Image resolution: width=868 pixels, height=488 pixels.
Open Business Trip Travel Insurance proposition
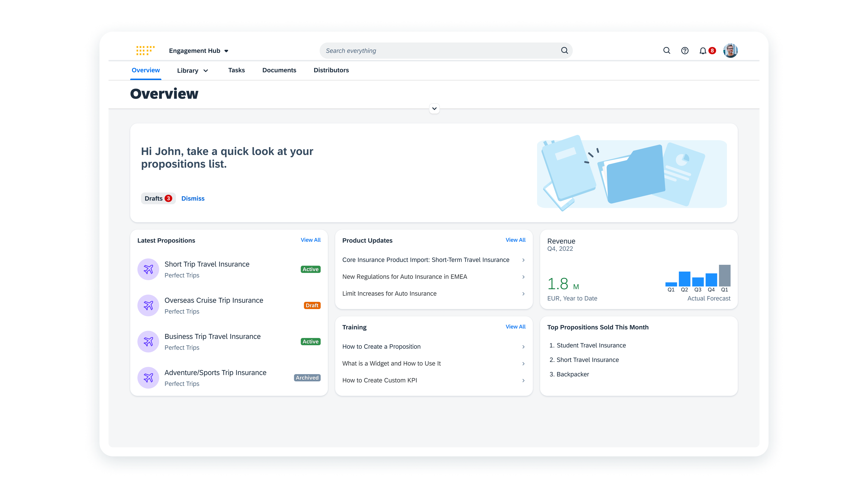[229, 342]
